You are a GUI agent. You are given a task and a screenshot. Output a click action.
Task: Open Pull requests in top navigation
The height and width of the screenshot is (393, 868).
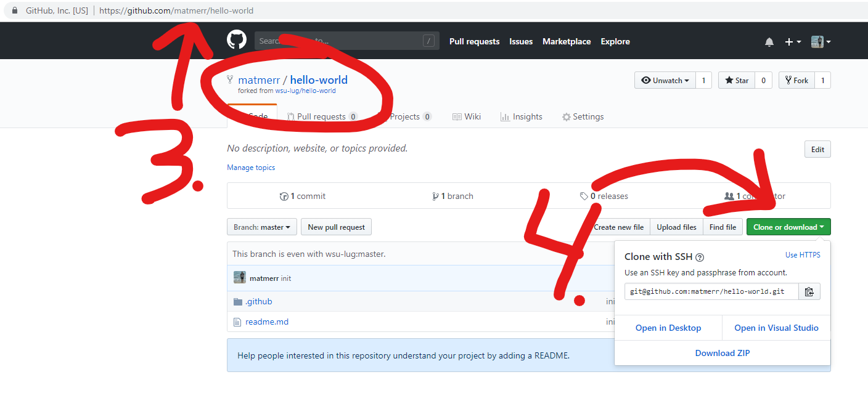pos(474,41)
